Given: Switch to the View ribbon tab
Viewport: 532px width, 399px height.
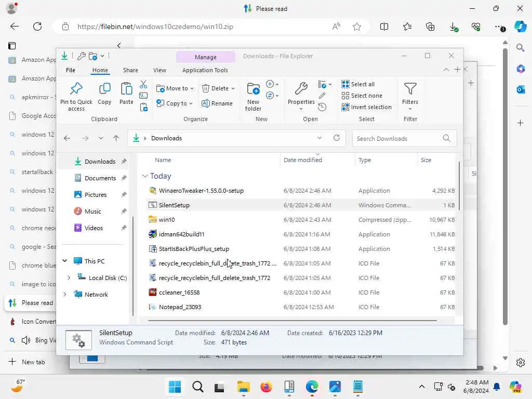Looking at the screenshot, I should point(159,70).
